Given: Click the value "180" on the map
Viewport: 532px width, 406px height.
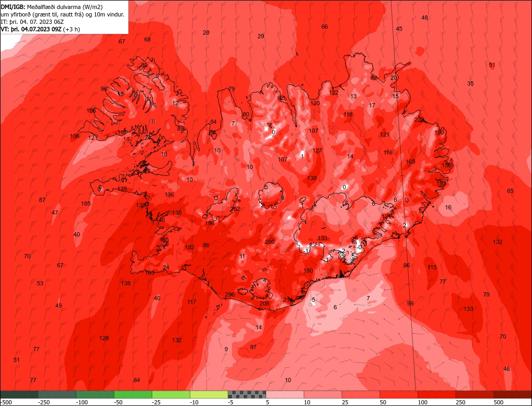Looking at the screenshot, I should click(308, 271).
